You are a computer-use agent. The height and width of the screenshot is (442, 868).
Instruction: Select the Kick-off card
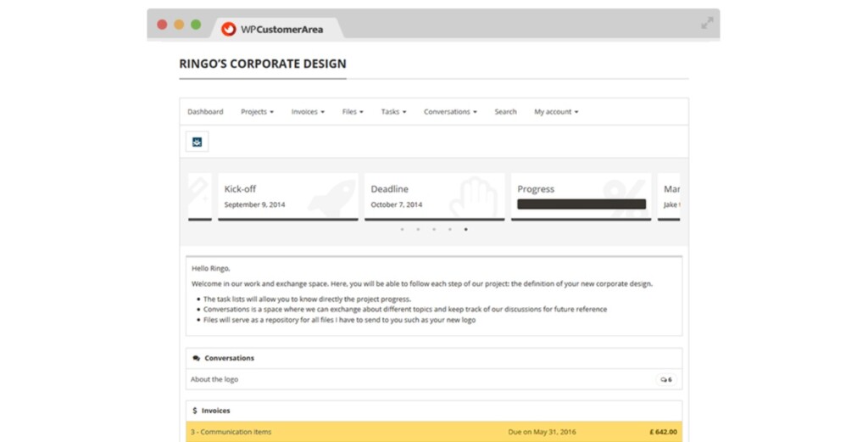[x=288, y=197]
